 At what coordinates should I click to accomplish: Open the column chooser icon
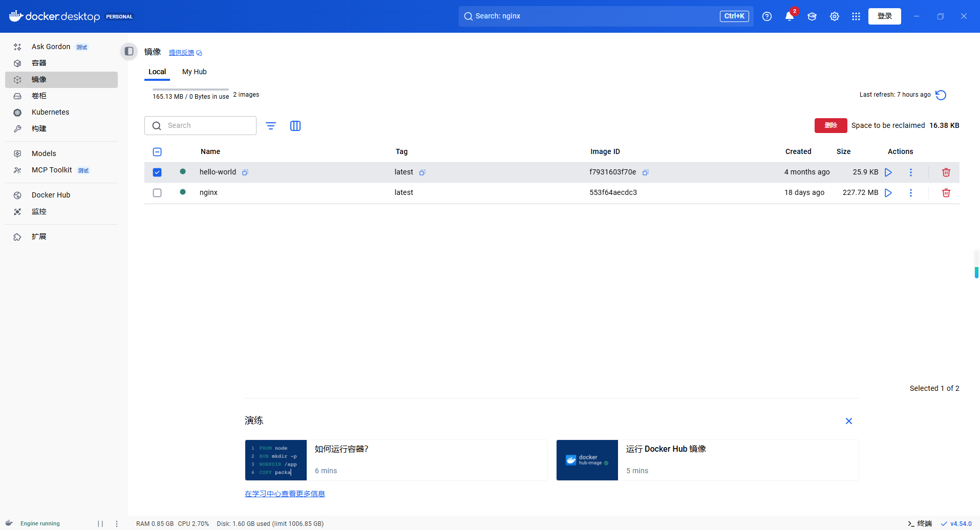point(295,126)
